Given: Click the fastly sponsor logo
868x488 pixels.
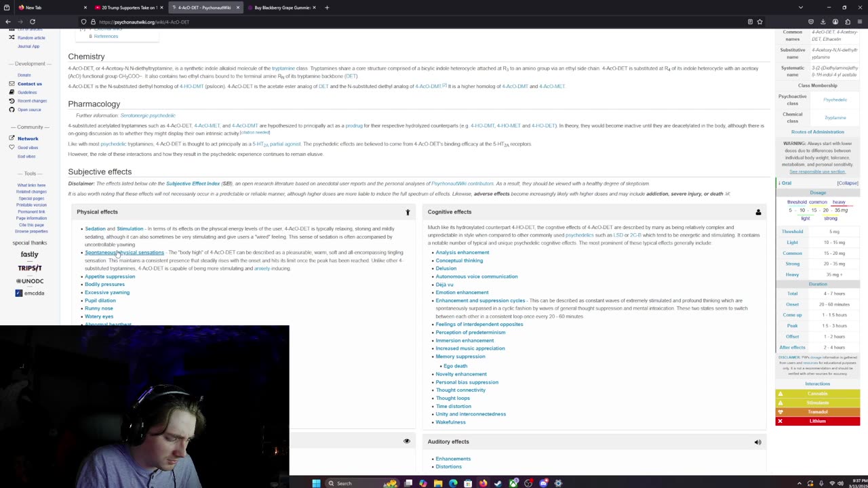Looking at the screenshot, I should click(29, 255).
